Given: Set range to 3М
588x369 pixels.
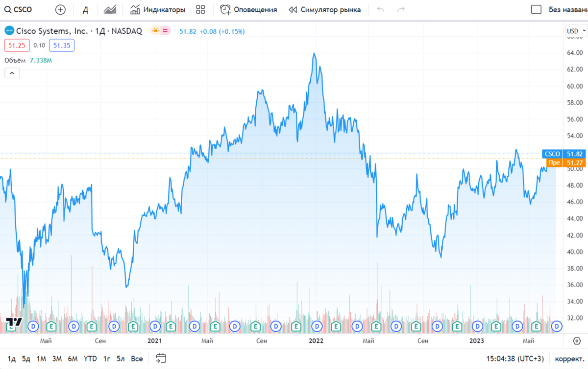Looking at the screenshot, I should pos(57,359).
